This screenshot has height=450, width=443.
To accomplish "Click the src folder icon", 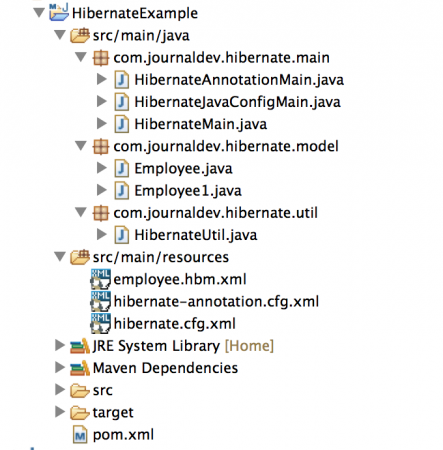I will click(x=80, y=390).
